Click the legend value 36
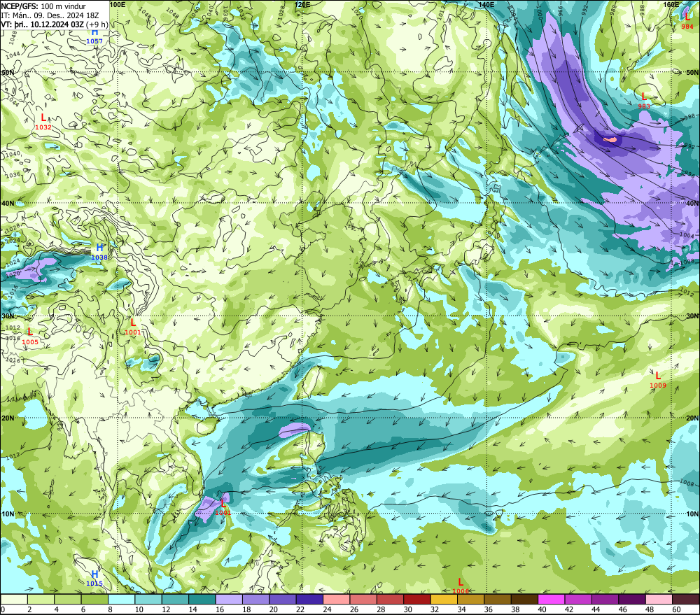This screenshot has width=700, height=615. coord(489,609)
